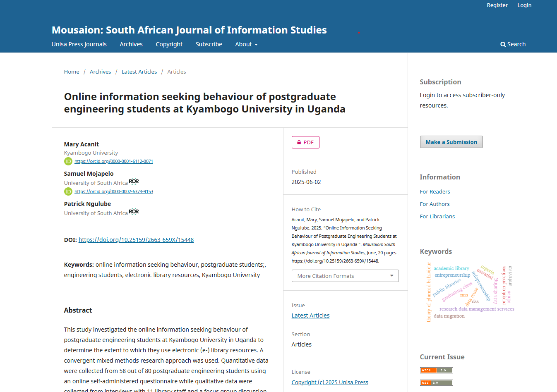
Task: Click 'theory of planned behaviour' keyword
Action: click(429, 292)
